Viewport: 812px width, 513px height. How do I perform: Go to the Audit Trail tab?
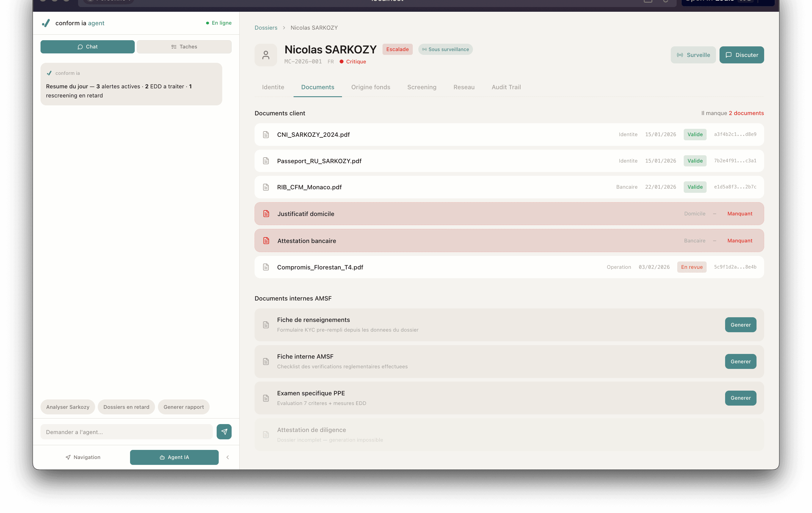tap(506, 87)
